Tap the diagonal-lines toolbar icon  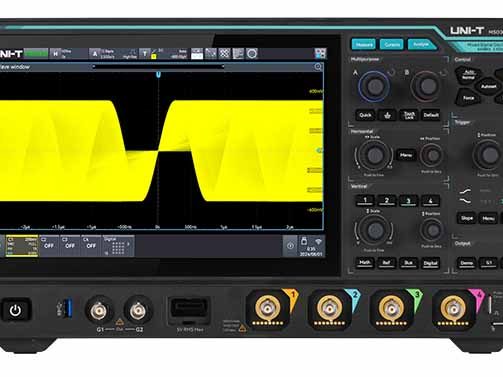[211, 53]
